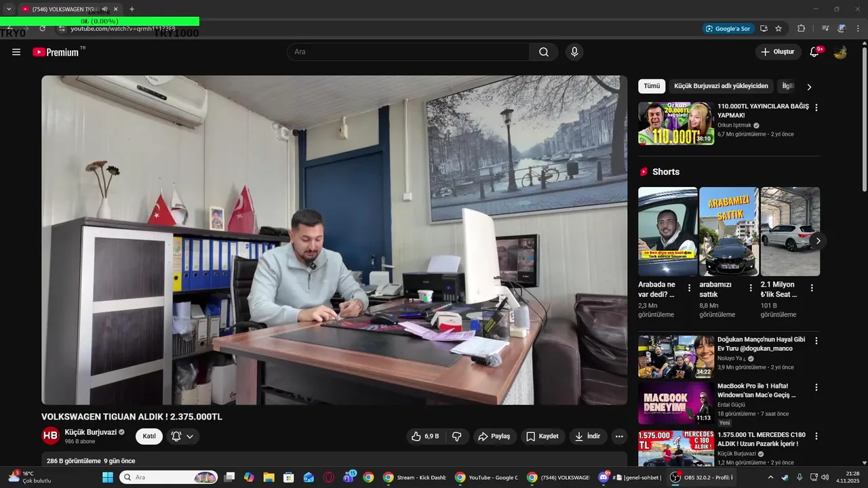Open the 110.000TL donation video thumbnail

pyautogui.click(x=676, y=123)
